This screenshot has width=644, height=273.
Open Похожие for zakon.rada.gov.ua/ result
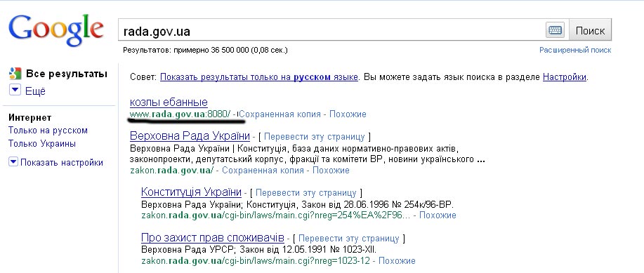[331, 170]
